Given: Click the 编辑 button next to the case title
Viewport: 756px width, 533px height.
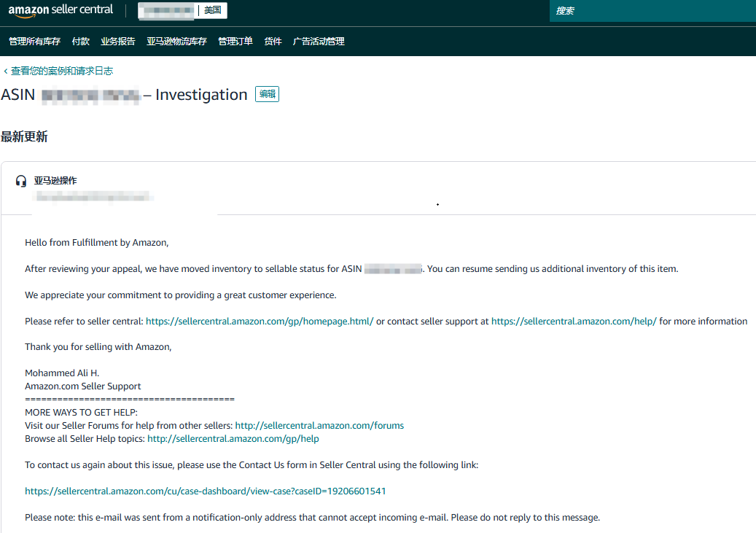Looking at the screenshot, I should point(267,94).
